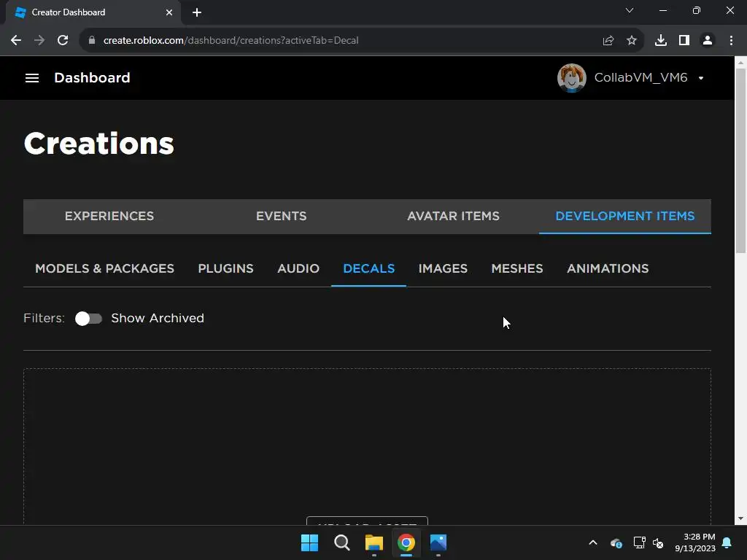Close the Creator Dashboard tab
The height and width of the screenshot is (560, 747).
point(169,12)
